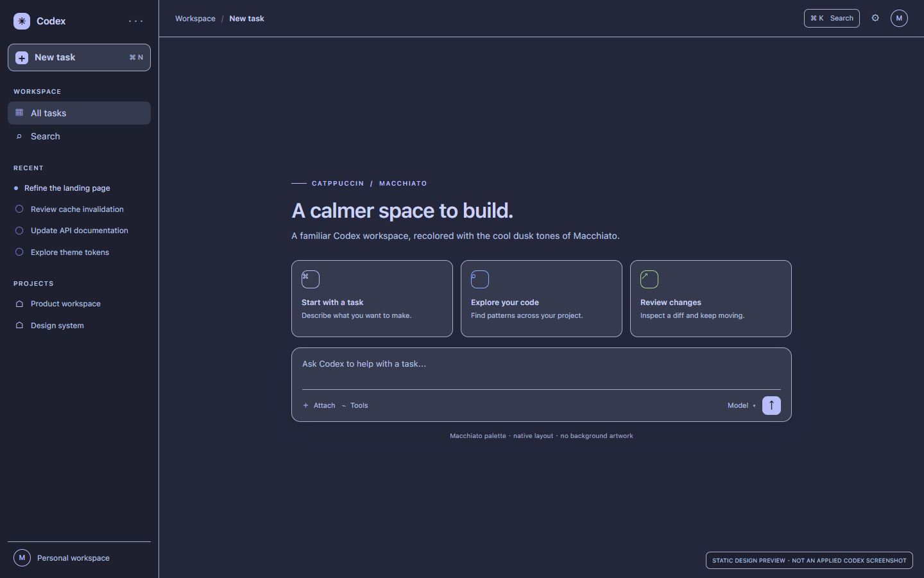Click the Codex app name
Image resolution: width=924 pixels, height=578 pixels.
coord(51,21)
